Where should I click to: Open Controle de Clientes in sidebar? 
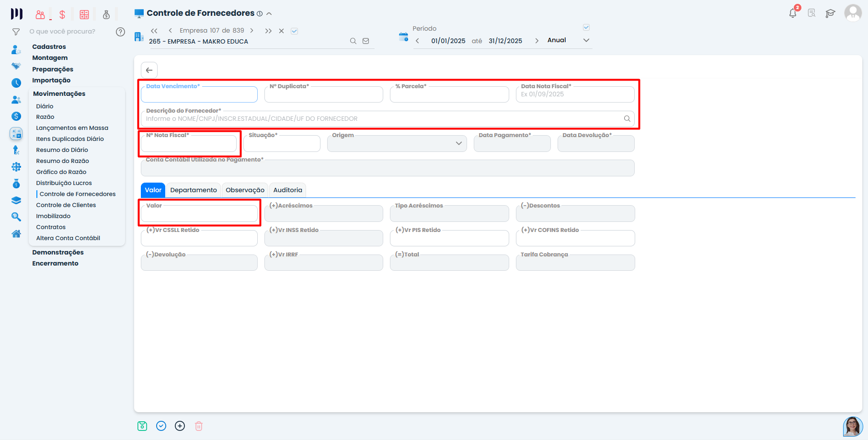66,205
